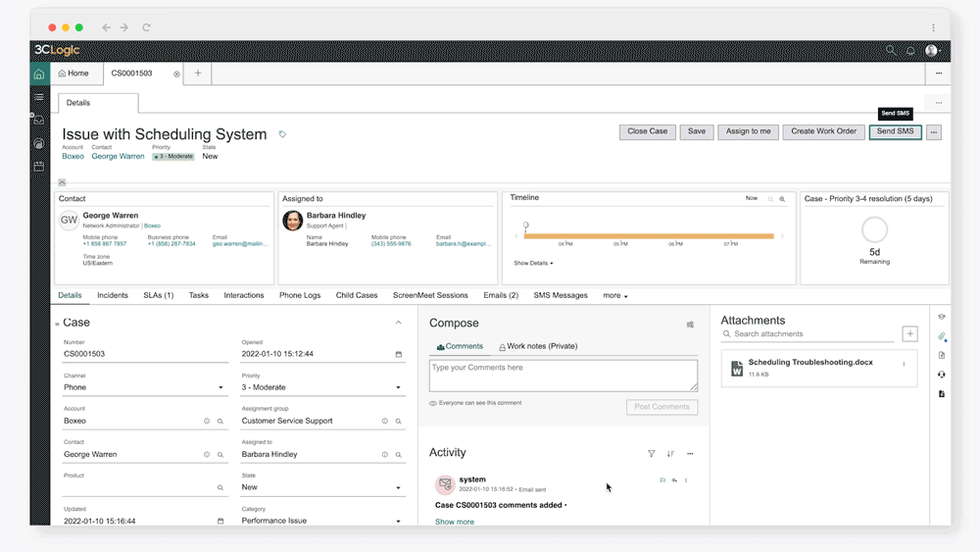Switch to the SLAs (1) tab

pos(158,296)
